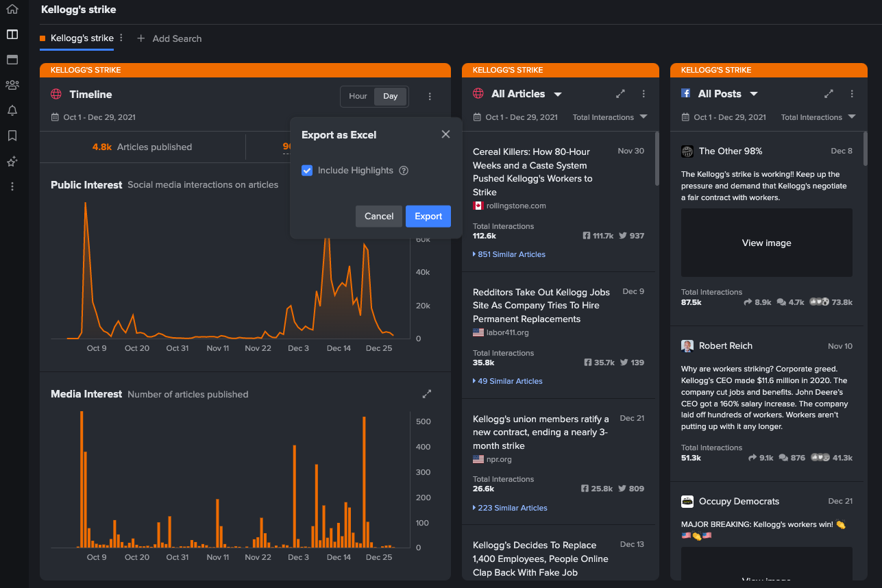The image size is (882, 588).
Task: Click the All Articles date range calendar icon
Action: pyautogui.click(x=477, y=117)
